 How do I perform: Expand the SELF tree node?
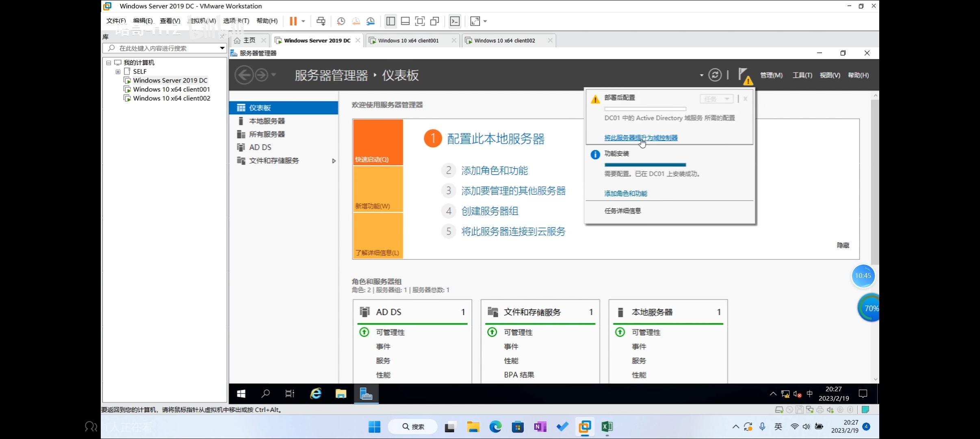(x=118, y=72)
